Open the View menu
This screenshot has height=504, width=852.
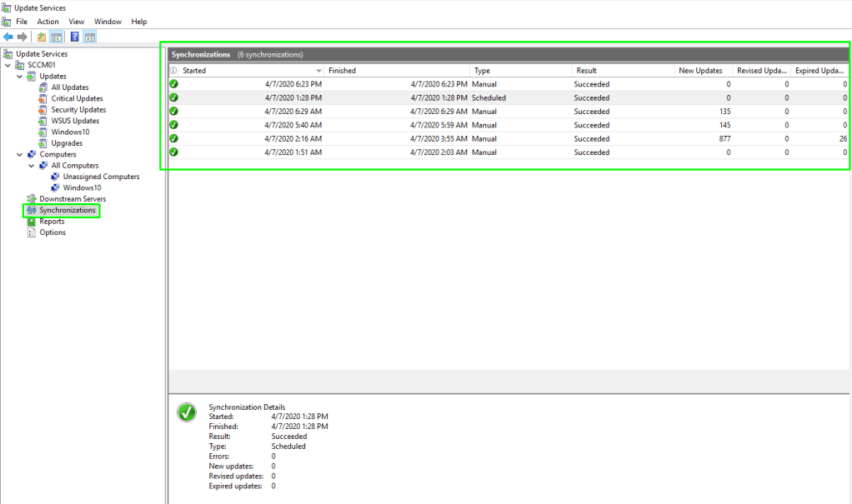pos(77,22)
